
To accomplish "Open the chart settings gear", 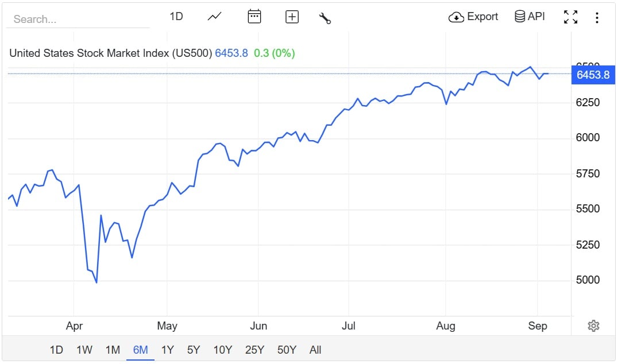I will pyautogui.click(x=593, y=326).
